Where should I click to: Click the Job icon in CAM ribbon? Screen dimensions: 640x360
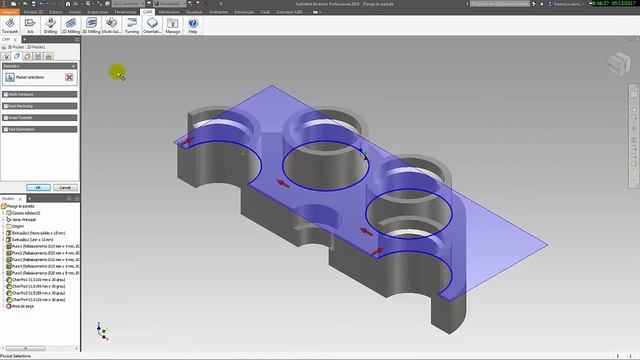pyautogui.click(x=30, y=25)
